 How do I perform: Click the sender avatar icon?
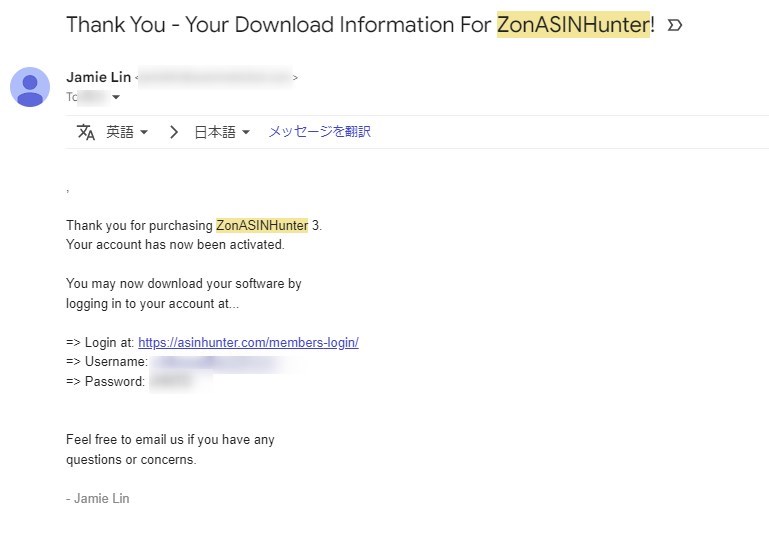click(30, 87)
